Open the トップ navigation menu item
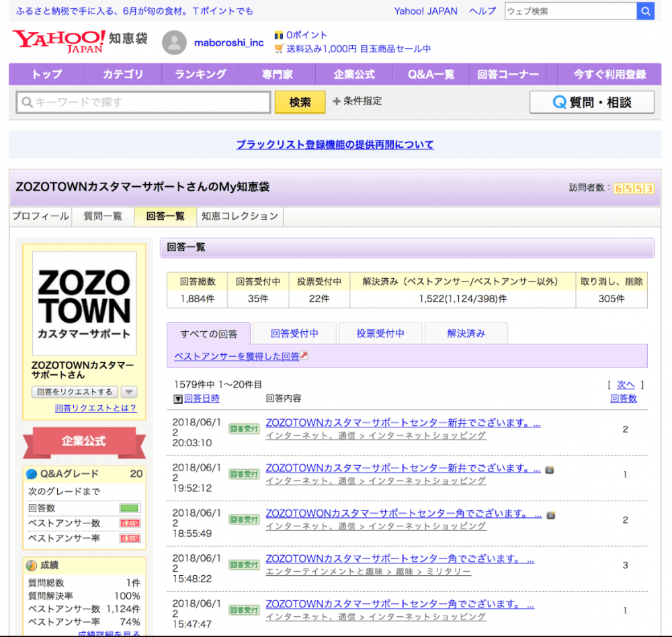The height and width of the screenshot is (637, 672). pos(47,74)
